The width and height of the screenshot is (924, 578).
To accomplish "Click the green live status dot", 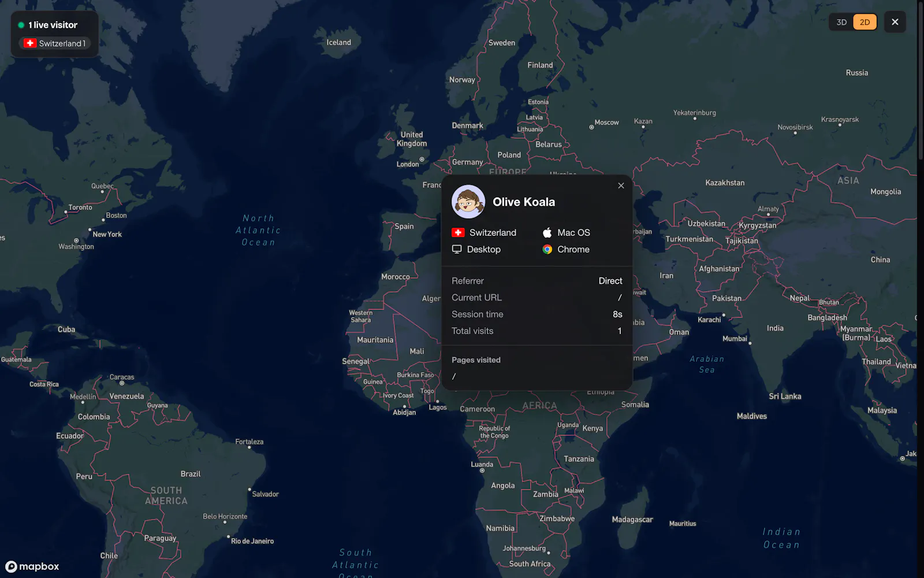I will [21, 25].
